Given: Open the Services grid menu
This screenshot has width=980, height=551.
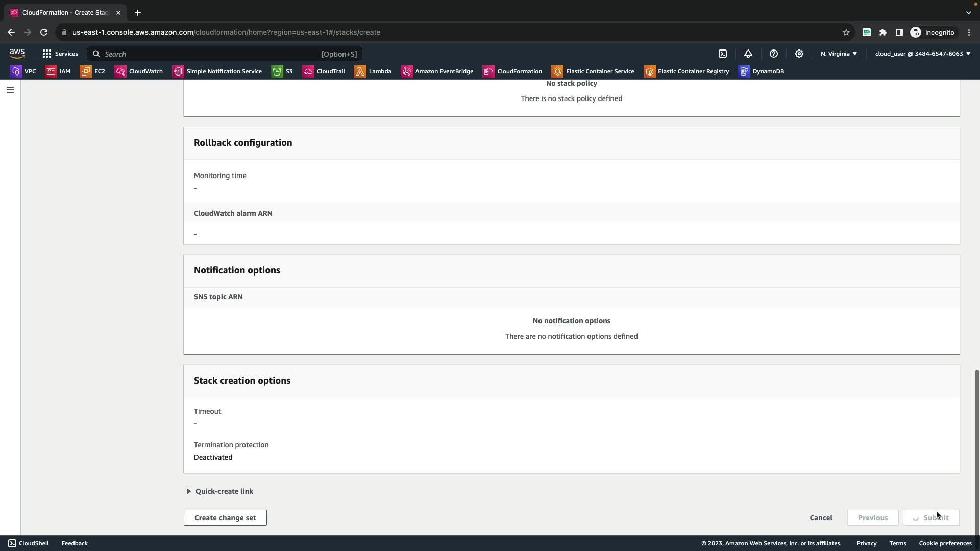Looking at the screenshot, I should click(x=60, y=54).
